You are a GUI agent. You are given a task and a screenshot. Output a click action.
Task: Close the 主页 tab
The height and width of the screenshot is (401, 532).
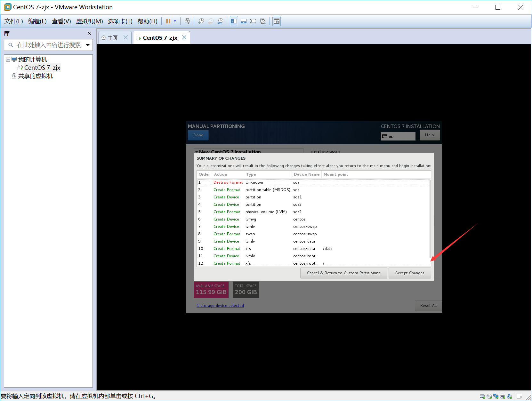coord(125,37)
